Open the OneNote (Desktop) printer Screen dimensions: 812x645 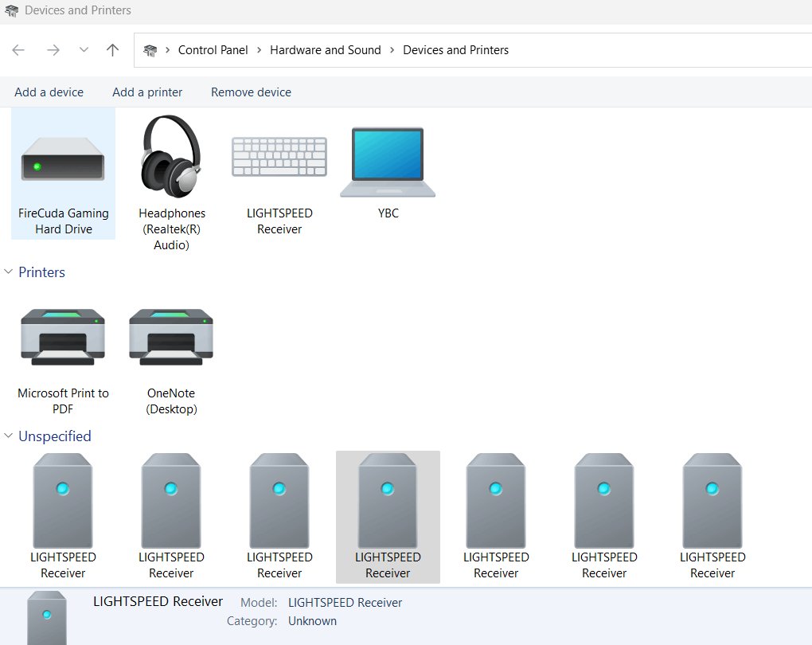coord(171,337)
